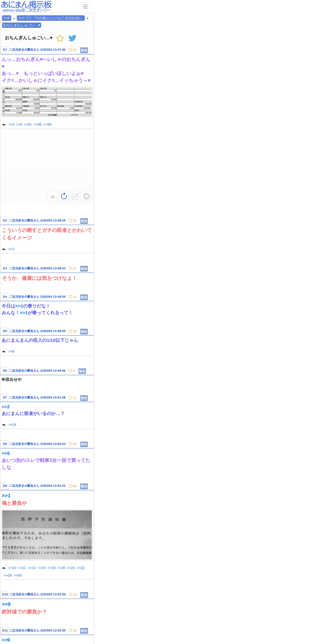This screenshot has width=322, height=644.
Task: Open the write-post pencil icon
Action: tap(75, 196)
